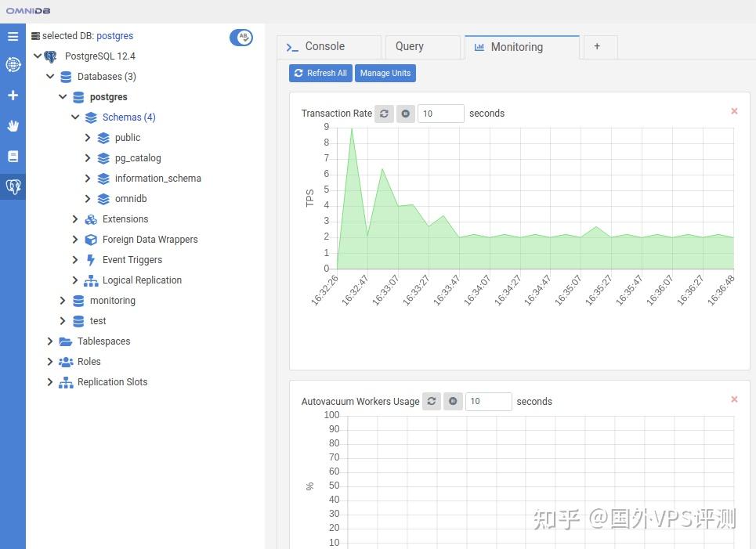Click the Refresh All button
This screenshot has height=549, width=756.
pos(320,73)
